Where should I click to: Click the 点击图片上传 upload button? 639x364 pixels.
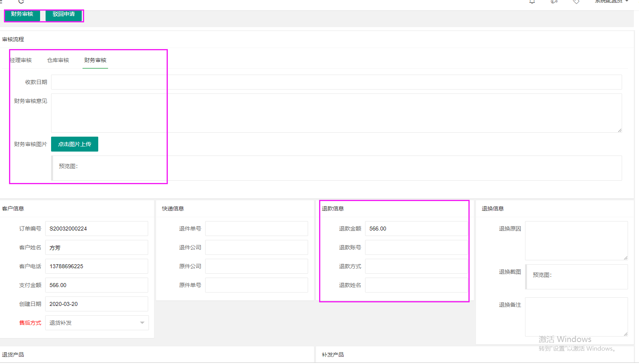pos(75,144)
